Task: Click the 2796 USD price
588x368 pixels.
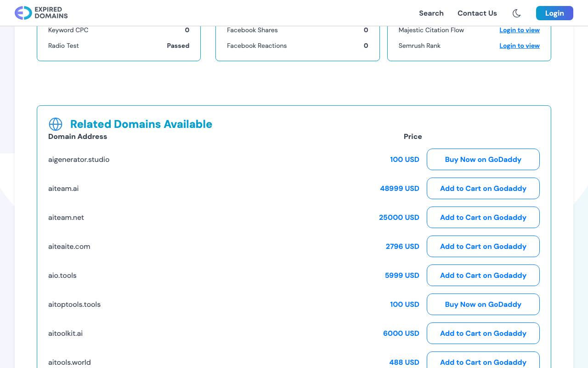Action: (x=402, y=247)
